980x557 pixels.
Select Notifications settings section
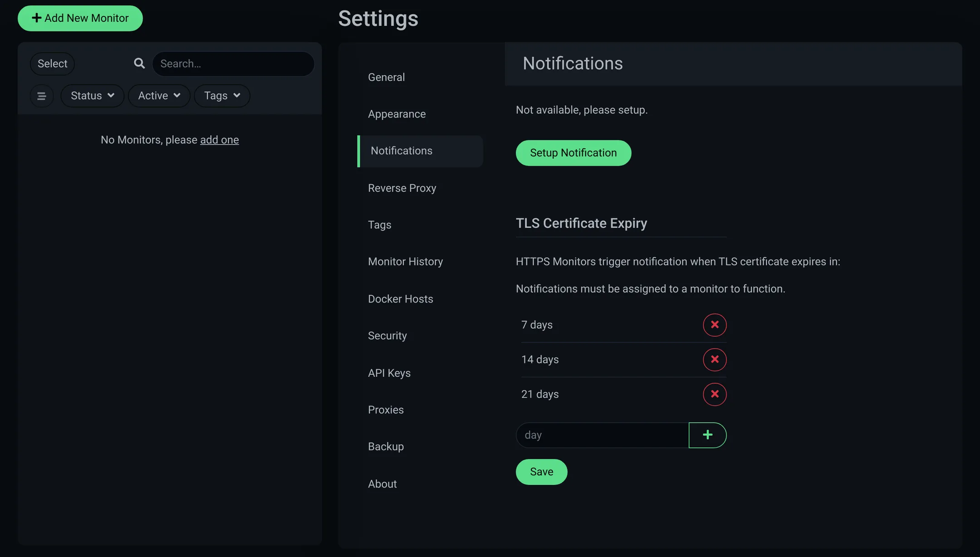(420, 151)
